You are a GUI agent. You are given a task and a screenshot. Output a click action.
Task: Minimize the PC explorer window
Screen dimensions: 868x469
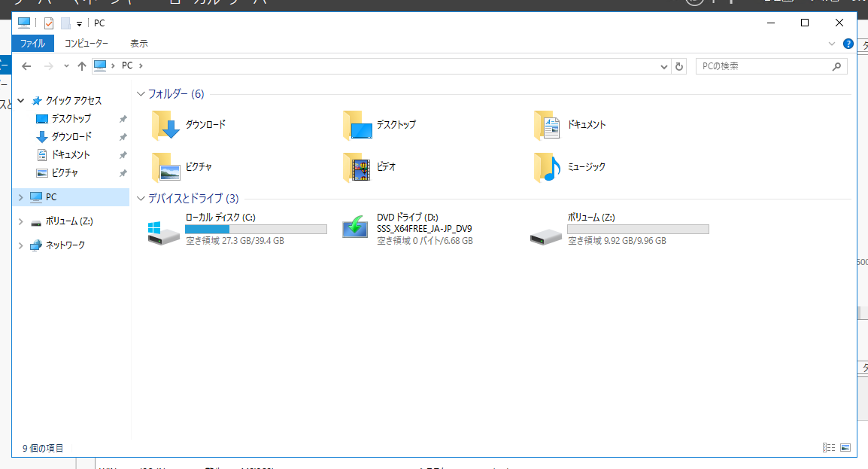click(771, 23)
